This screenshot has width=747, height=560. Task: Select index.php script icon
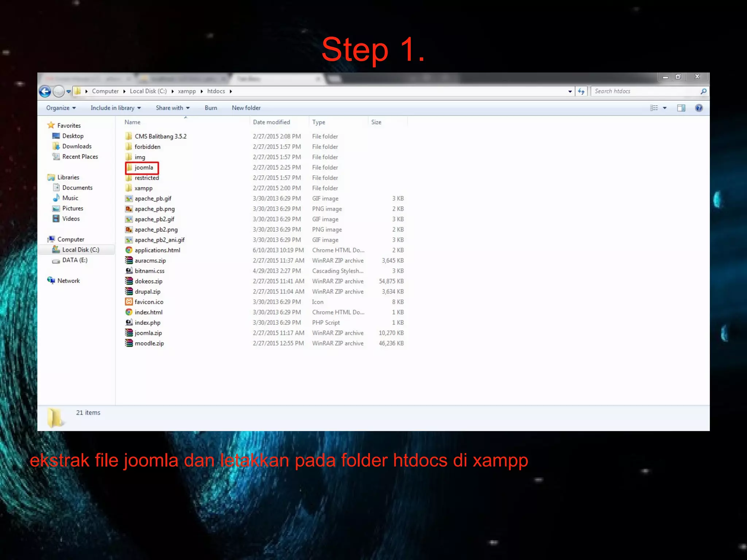[x=129, y=322]
